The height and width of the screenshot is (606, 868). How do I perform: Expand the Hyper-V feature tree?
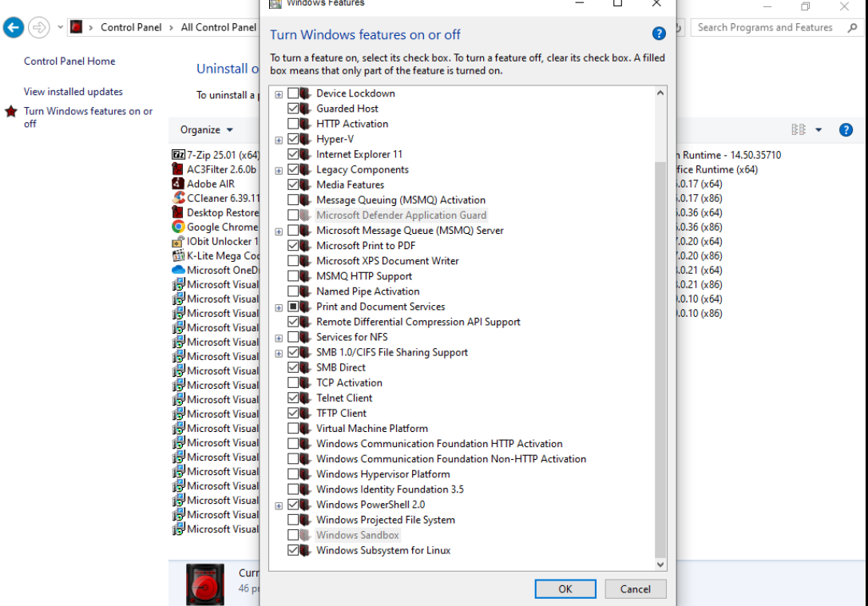(279, 140)
